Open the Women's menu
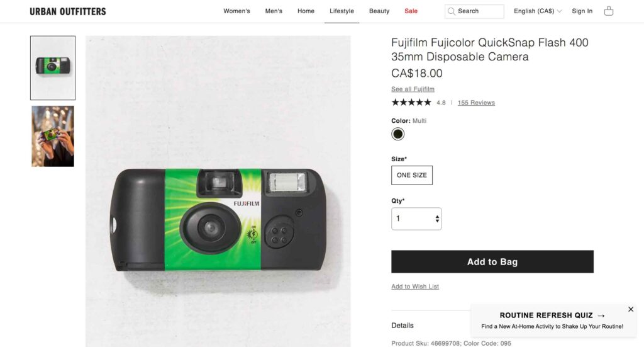 [236, 11]
